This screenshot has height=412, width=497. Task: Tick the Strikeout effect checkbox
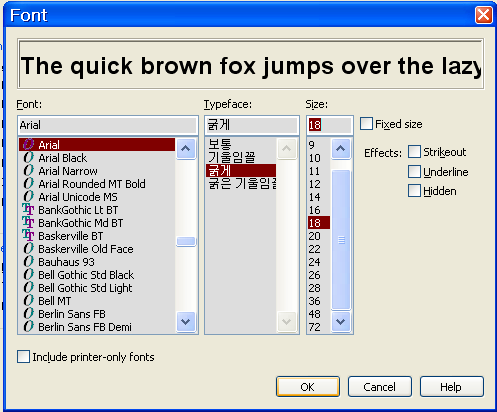(x=414, y=152)
